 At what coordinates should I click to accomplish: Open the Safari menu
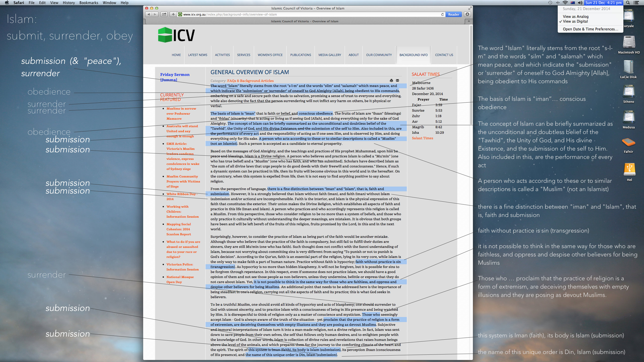[x=19, y=3]
